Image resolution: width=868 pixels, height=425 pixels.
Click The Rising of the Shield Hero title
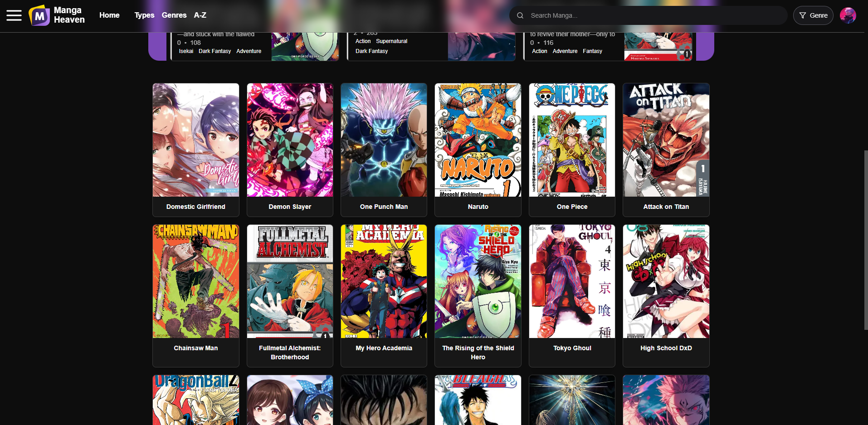(478, 353)
